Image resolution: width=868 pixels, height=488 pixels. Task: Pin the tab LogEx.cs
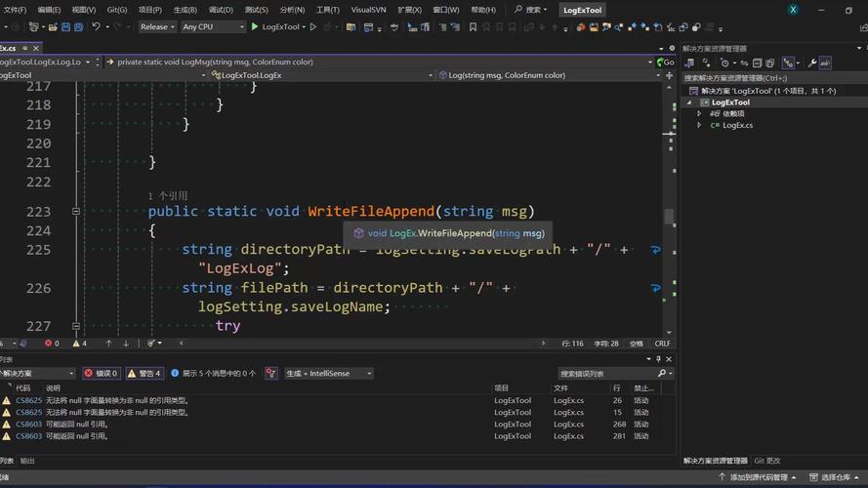(25, 48)
